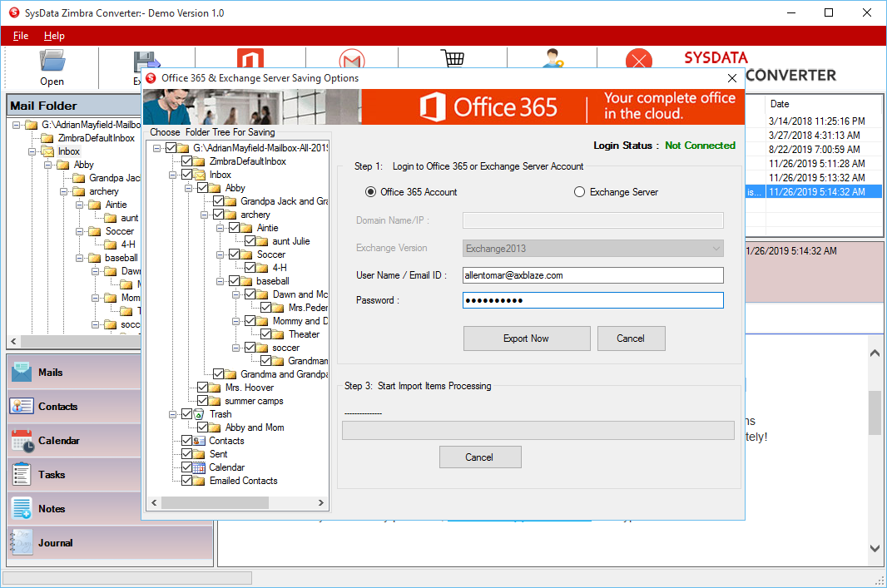Open the File menu
Viewport: 887px width, 588px height.
(x=21, y=36)
